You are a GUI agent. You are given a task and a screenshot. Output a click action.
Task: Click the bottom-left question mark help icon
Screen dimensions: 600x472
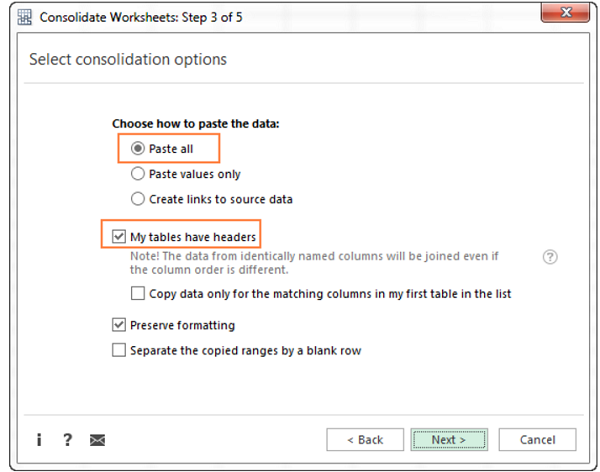pos(67,439)
